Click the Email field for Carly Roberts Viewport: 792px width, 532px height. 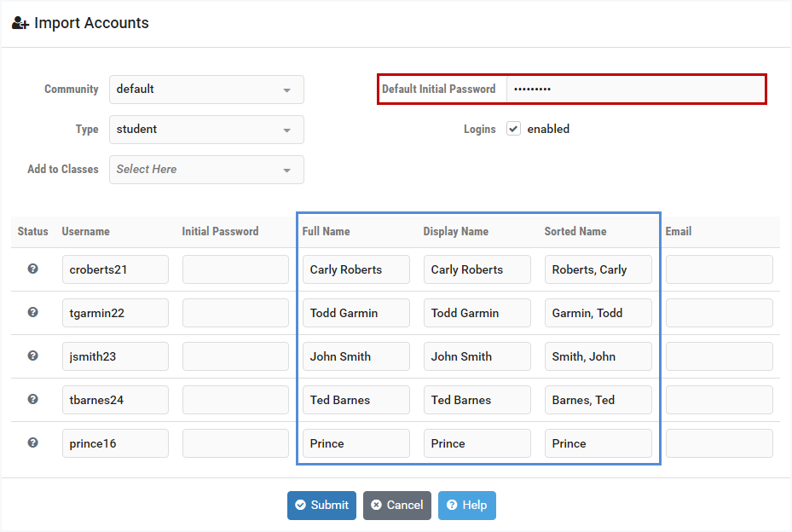719,269
